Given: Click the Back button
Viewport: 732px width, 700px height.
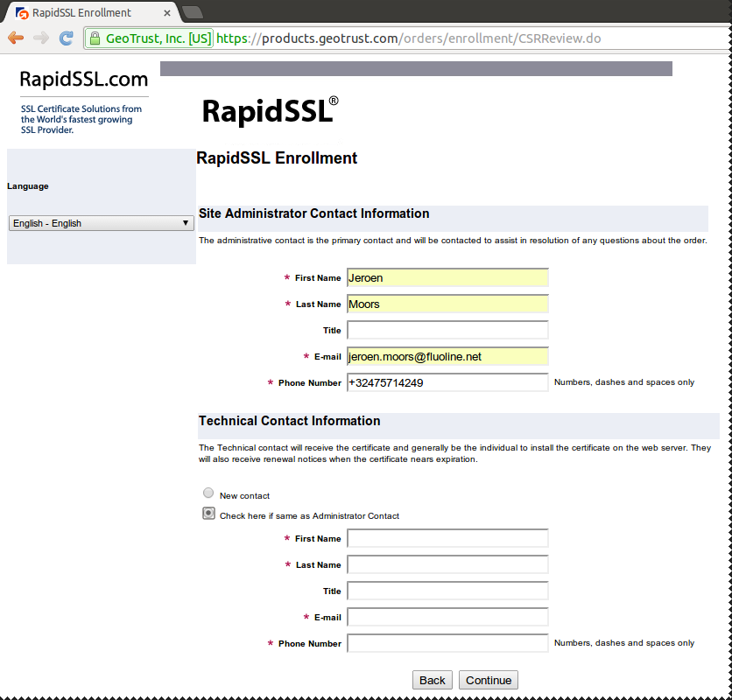Looking at the screenshot, I should 433,680.
